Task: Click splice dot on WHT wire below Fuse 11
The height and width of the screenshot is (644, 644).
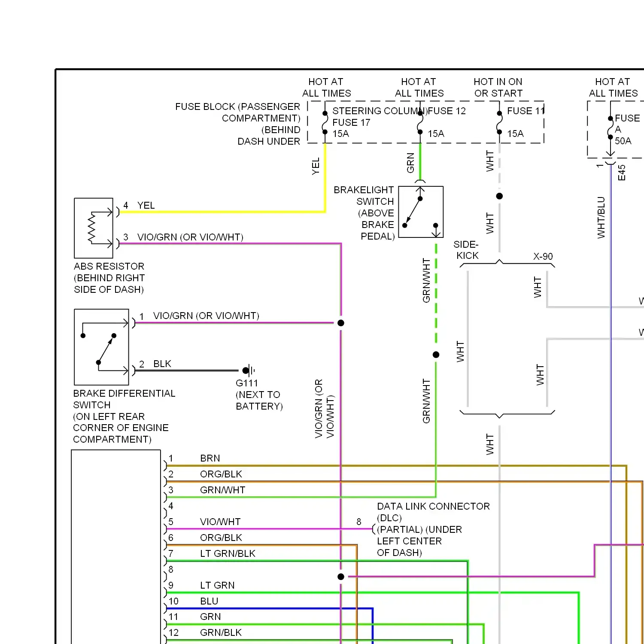Action: click(x=499, y=196)
